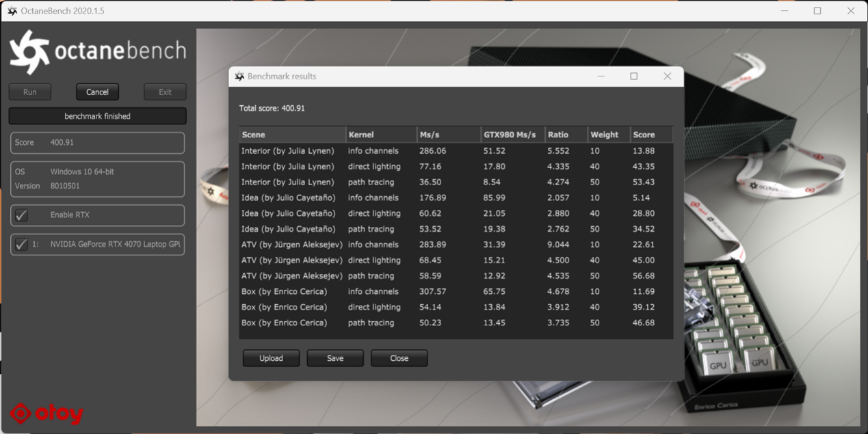Click the 9.044 ratio value
868x434 pixels.
click(x=558, y=244)
